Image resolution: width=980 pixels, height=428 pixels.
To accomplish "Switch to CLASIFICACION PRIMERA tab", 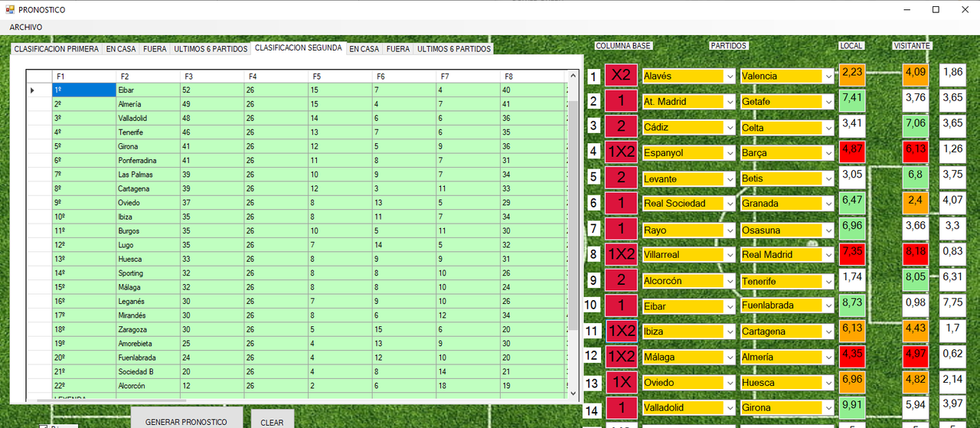I will point(57,49).
